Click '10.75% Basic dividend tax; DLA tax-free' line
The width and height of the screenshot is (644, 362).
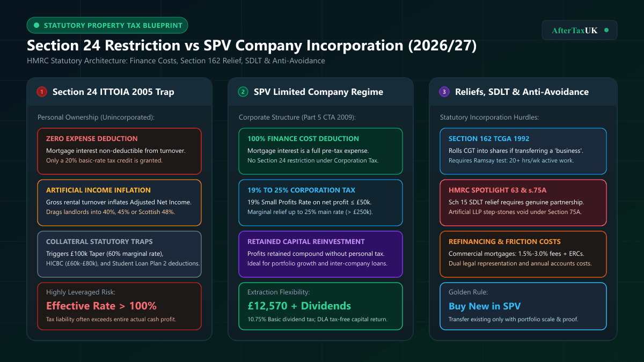317,319
